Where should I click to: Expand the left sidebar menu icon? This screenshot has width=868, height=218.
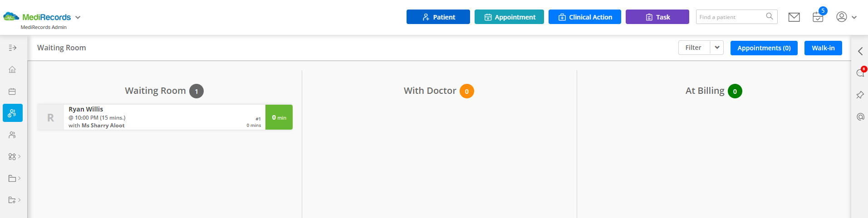tap(13, 48)
